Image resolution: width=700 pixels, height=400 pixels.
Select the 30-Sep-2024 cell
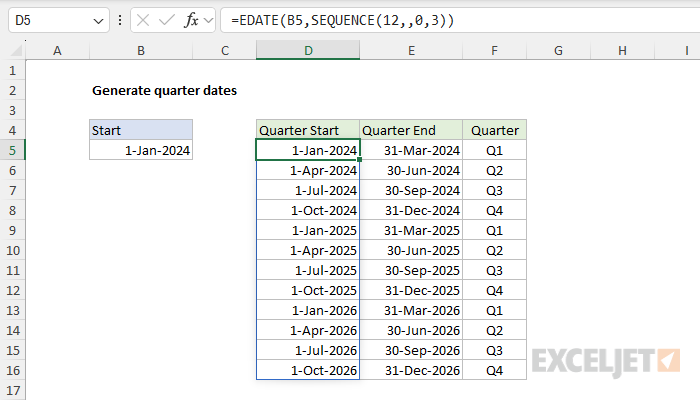[411, 191]
